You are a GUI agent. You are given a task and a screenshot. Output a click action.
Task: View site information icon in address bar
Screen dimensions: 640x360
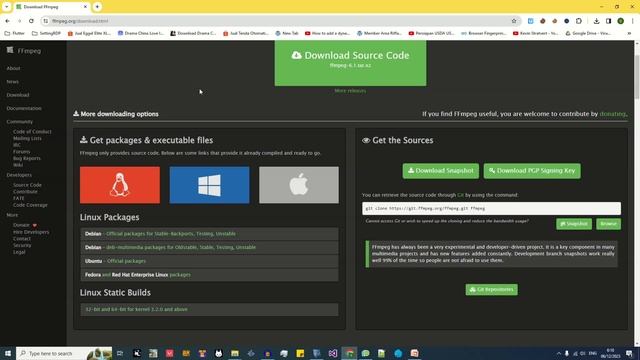46,21
